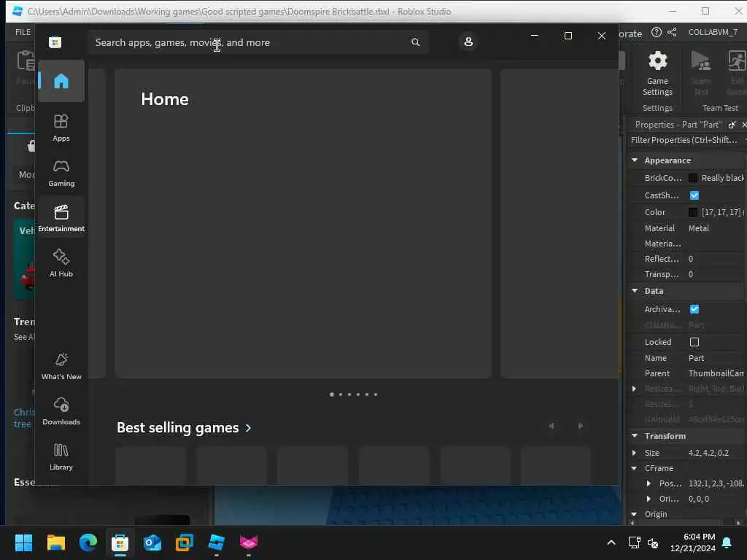The width and height of the screenshot is (747, 560).
Task: Click the Transparency value 0
Action: click(691, 274)
